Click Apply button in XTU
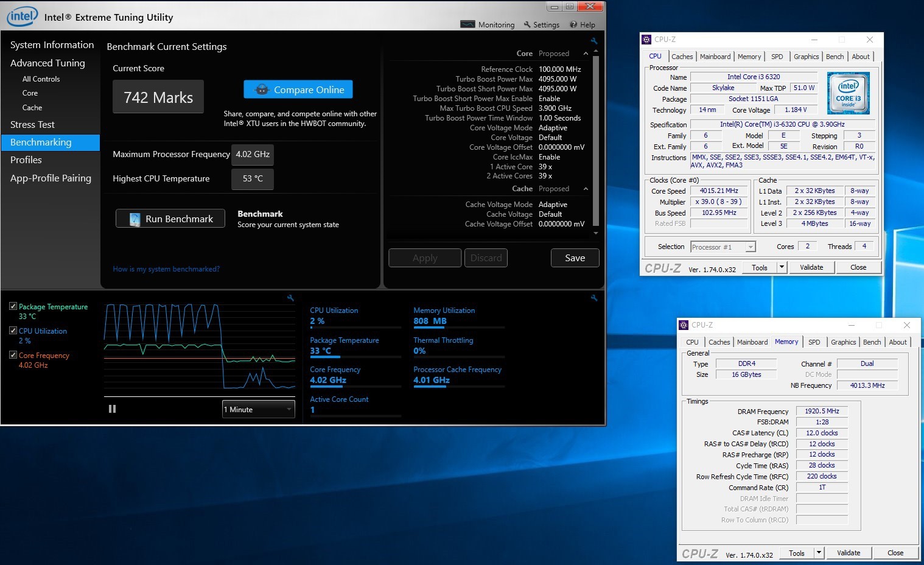The height and width of the screenshot is (565, 924). click(425, 258)
